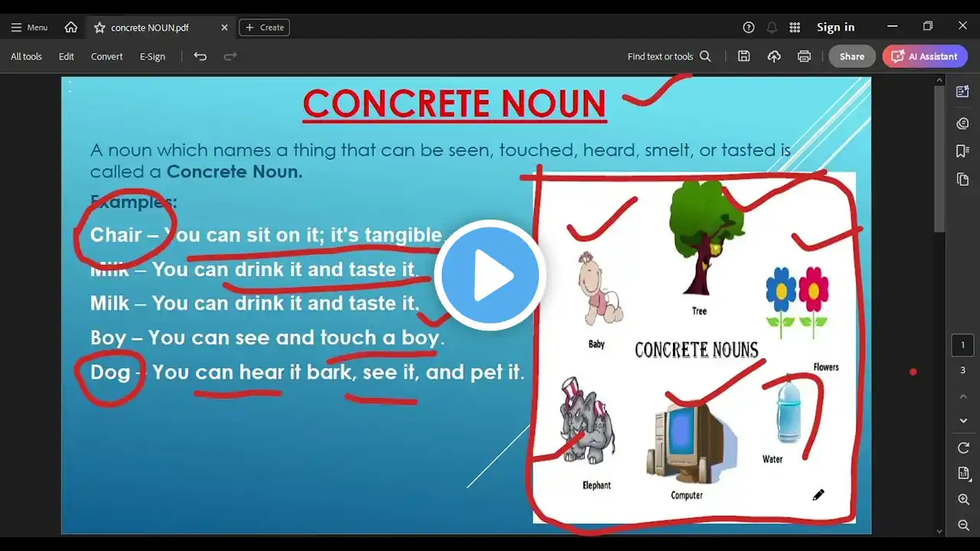
Task: Click the Computer picture
Action: (691, 445)
